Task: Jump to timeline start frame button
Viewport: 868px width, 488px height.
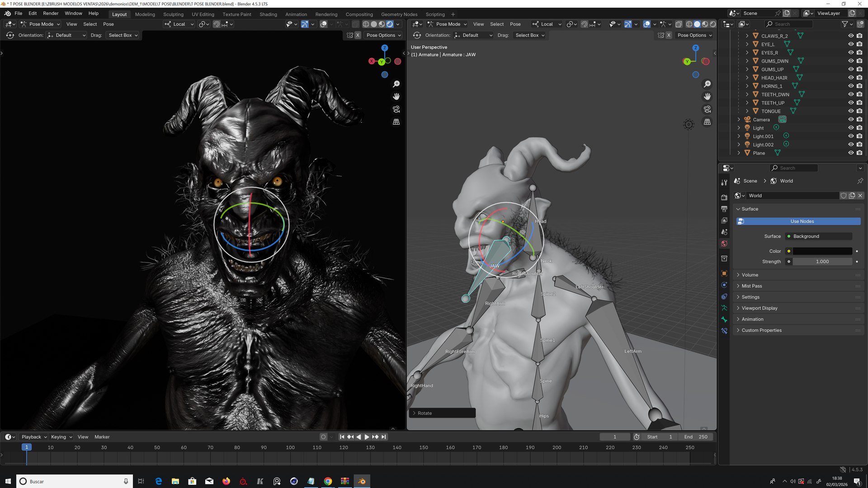Action: coord(342,437)
